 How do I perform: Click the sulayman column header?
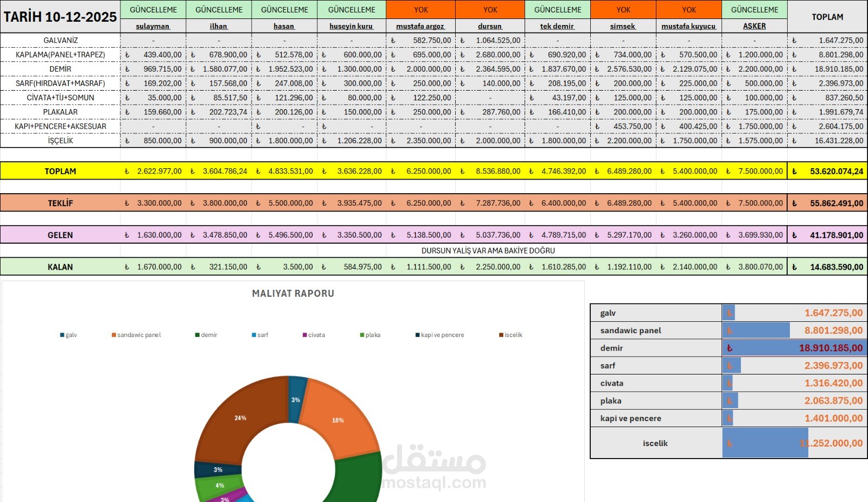[x=153, y=26]
